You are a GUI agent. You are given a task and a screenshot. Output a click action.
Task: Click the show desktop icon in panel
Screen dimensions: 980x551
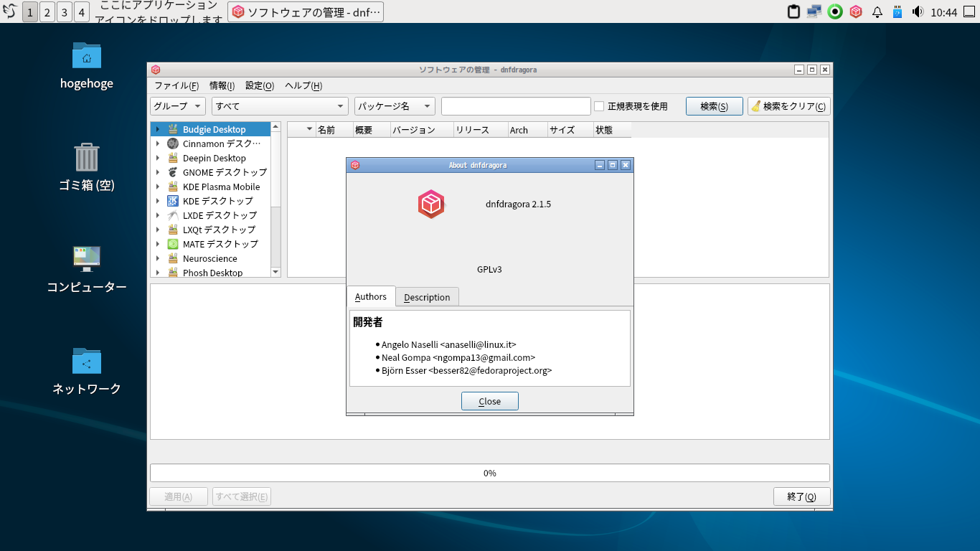click(970, 11)
